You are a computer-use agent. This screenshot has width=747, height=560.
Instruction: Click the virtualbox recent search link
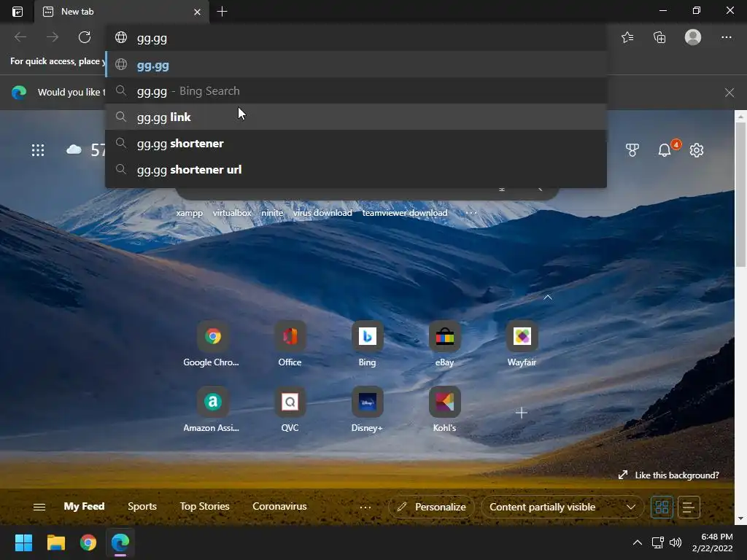click(232, 213)
